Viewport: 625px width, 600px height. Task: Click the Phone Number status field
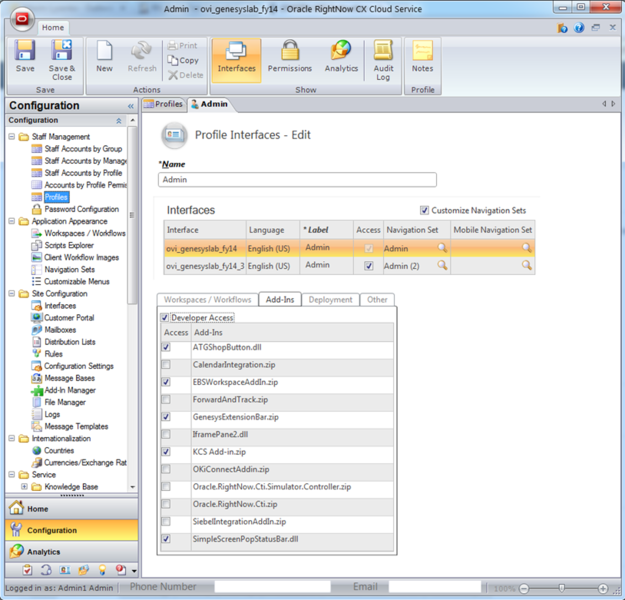click(x=272, y=587)
